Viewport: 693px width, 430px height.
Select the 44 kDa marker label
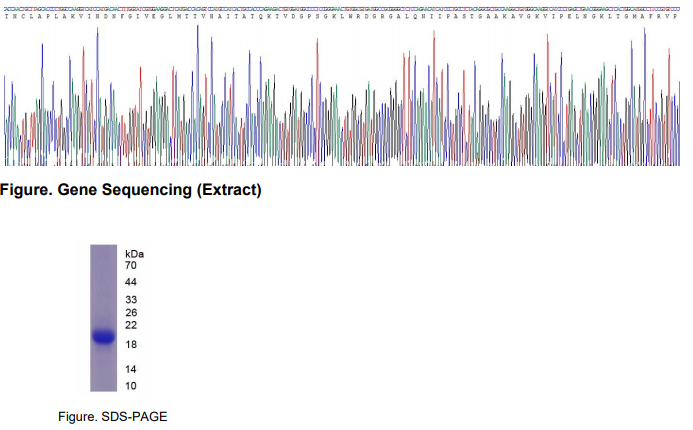pos(131,282)
